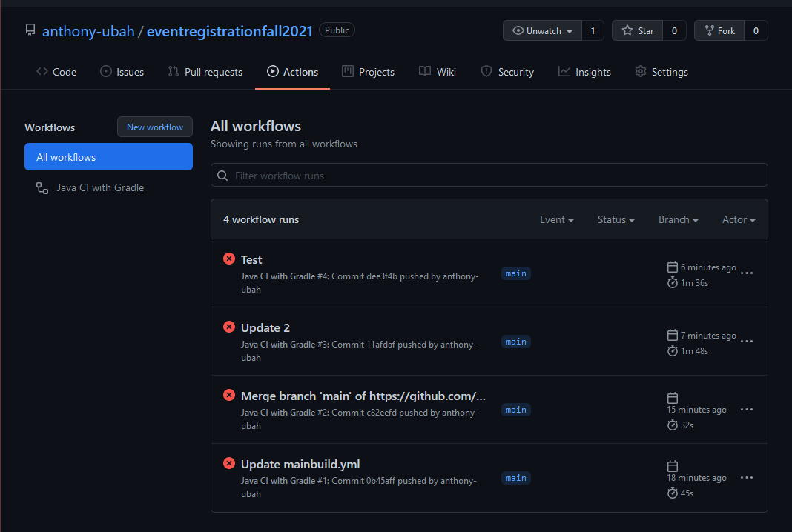The height and width of the screenshot is (532, 792).
Task: Open three-dot menu for Merge branch run
Action: point(747,410)
